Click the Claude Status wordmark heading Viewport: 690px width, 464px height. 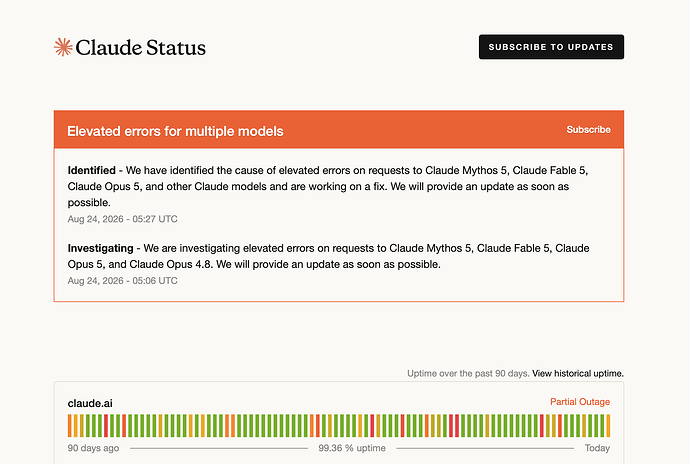tap(140, 48)
